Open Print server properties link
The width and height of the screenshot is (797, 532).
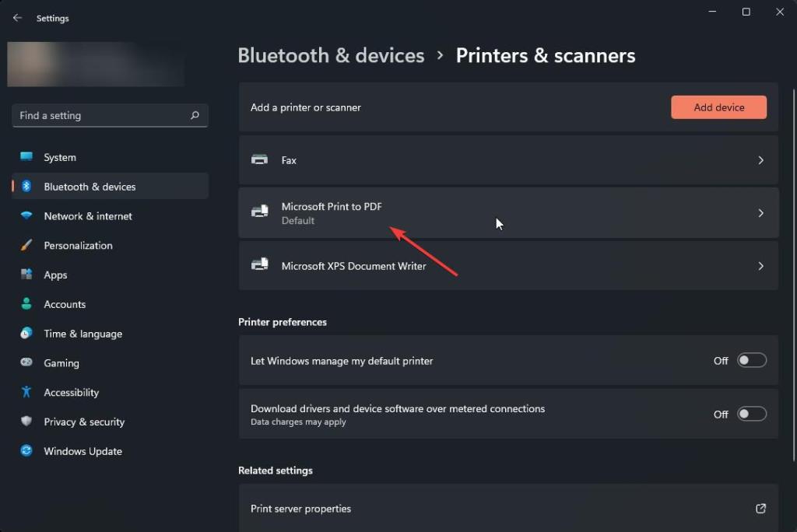pyautogui.click(x=760, y=509)
